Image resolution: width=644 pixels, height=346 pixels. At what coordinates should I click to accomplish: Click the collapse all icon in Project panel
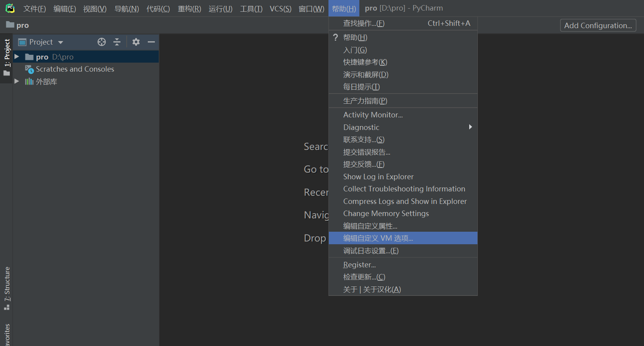(x=117, y=42)
